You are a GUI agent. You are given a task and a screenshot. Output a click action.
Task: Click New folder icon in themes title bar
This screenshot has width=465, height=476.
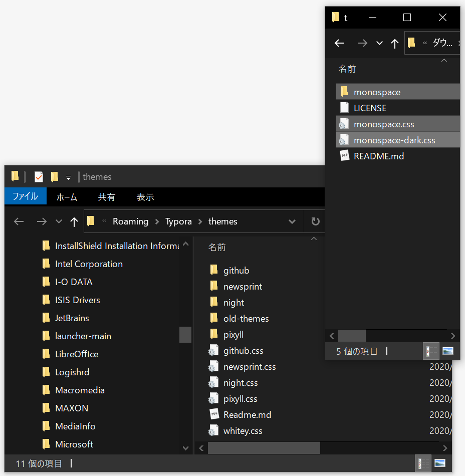(x=54, y=177)
